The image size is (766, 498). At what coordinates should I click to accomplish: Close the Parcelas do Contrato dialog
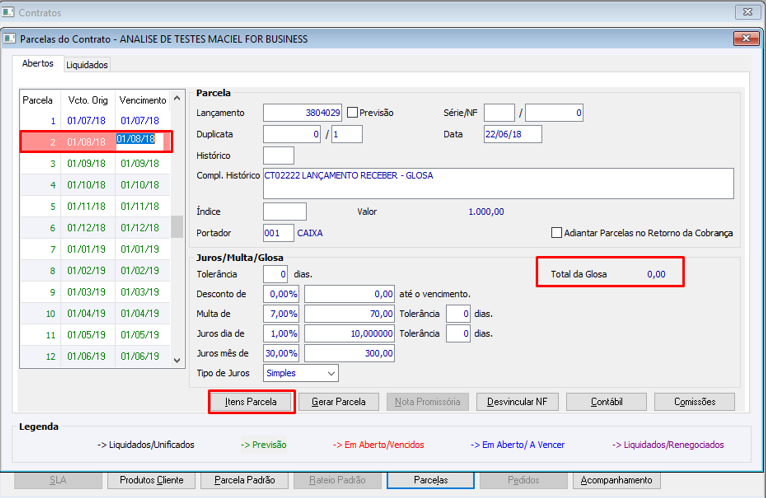tap(746, 38)
